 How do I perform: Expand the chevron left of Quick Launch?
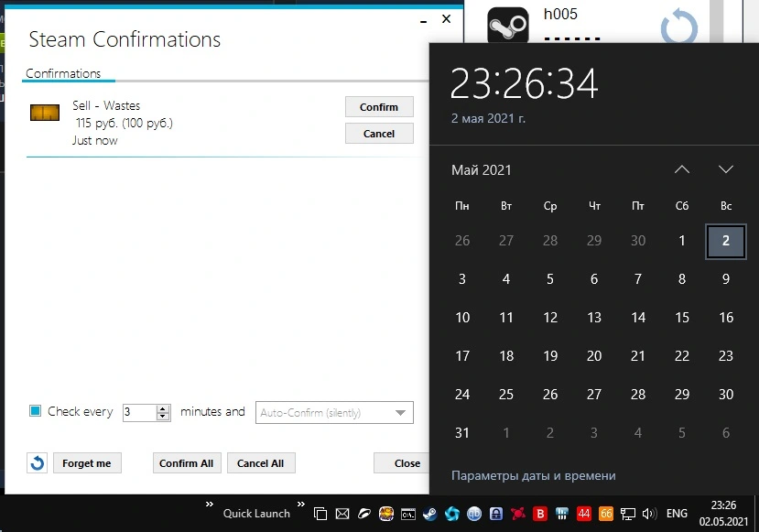tap(209, 505)
